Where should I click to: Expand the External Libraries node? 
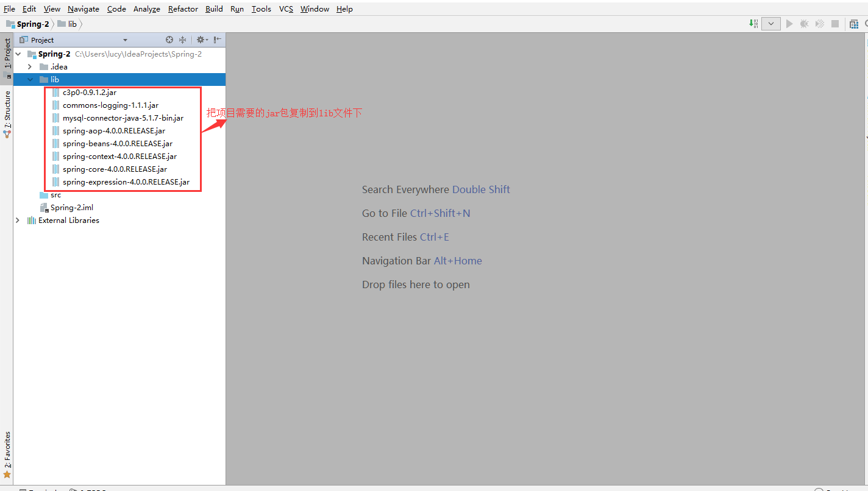(x=17, y=220)
